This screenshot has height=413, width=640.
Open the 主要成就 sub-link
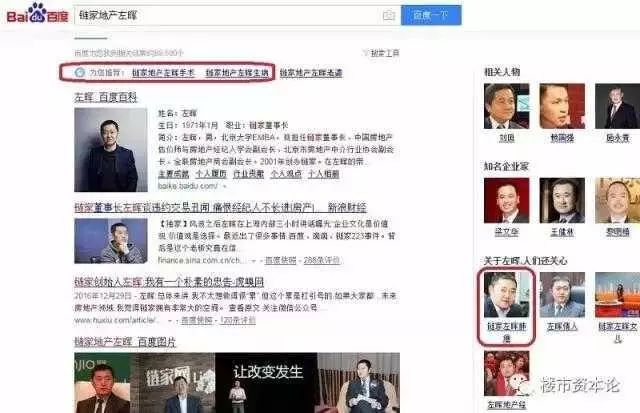click(173, 174)
